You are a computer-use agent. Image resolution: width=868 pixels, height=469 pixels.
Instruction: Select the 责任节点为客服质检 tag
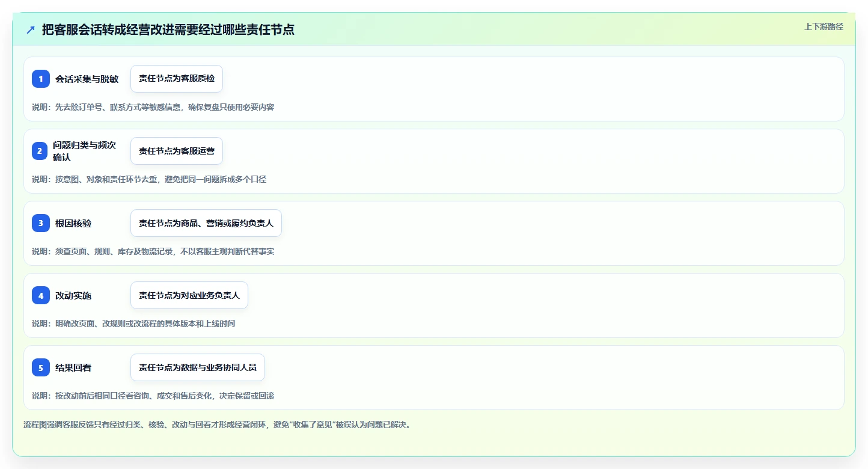coord(177,79)
